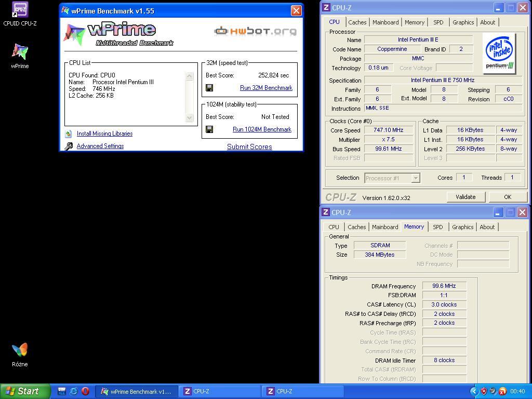The image size is (532, 399).
Task: Click the top CPU-Z window Z title icon
Action: (x=326, y=7)
